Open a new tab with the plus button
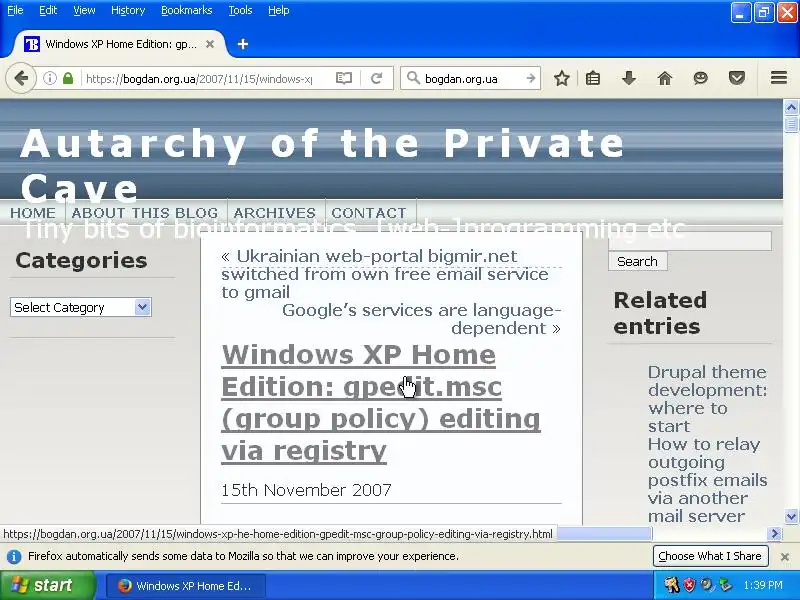This screenshot has width=800, height=600. coord(243,44)
